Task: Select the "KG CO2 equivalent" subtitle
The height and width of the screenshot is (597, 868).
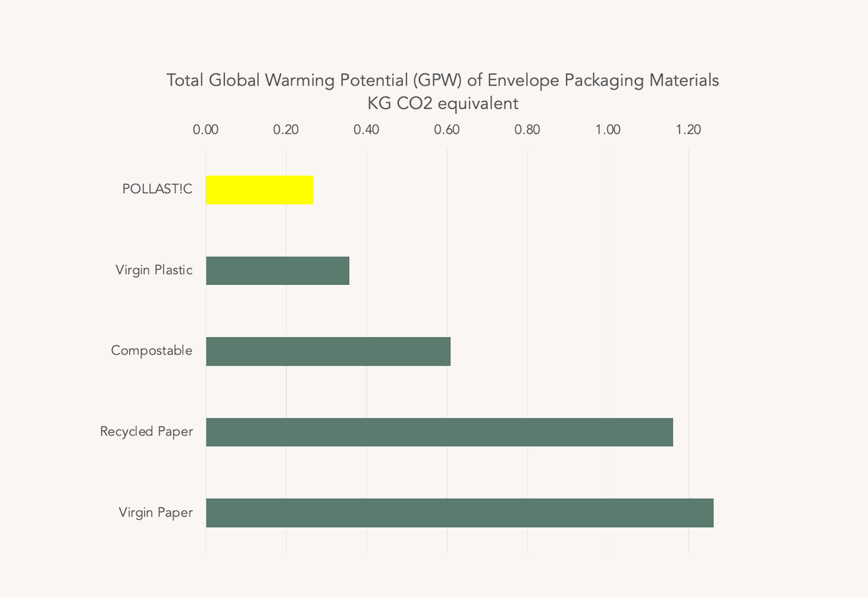Action: (443, 103)
